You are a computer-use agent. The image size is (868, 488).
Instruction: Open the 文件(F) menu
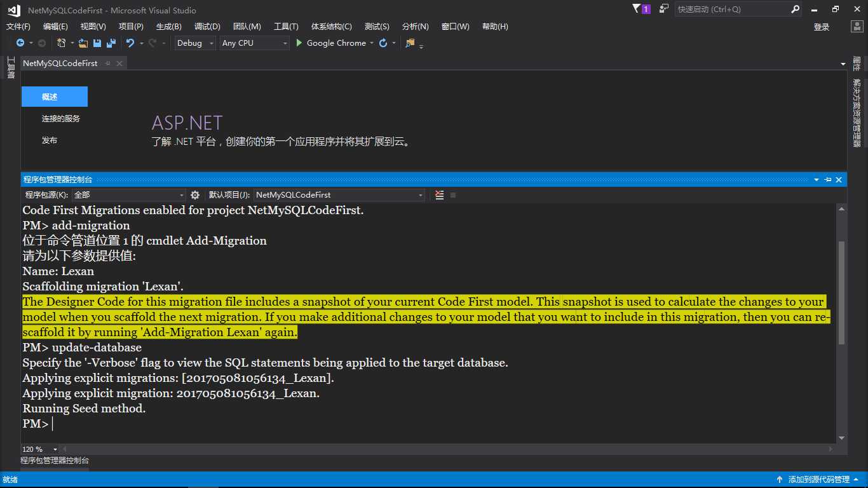[18, 27]
